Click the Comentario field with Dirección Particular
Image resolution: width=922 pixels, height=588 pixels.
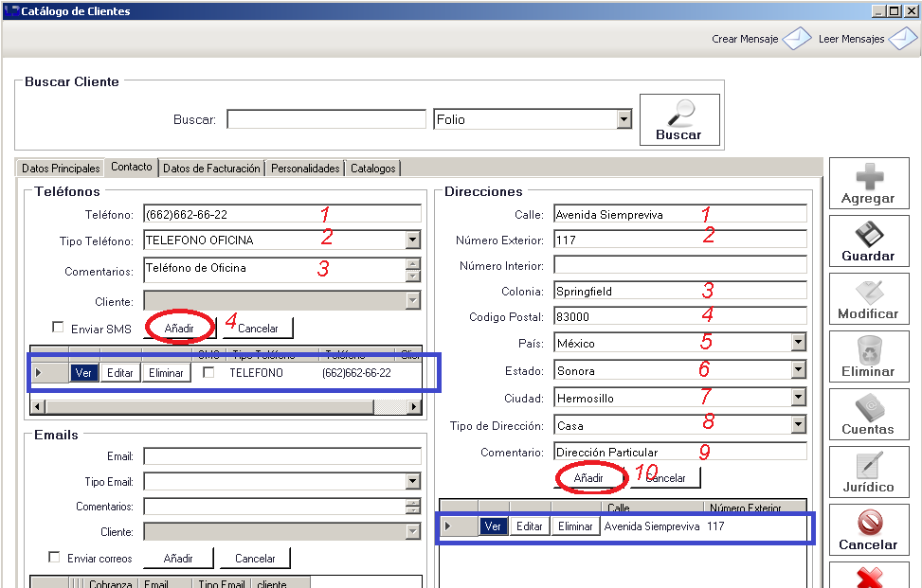tap(679, 452)
